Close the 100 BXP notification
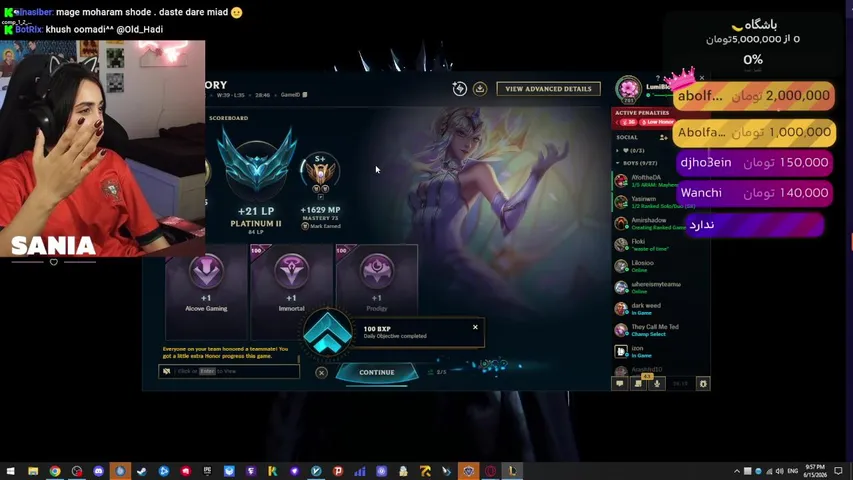 coord(475,327)
